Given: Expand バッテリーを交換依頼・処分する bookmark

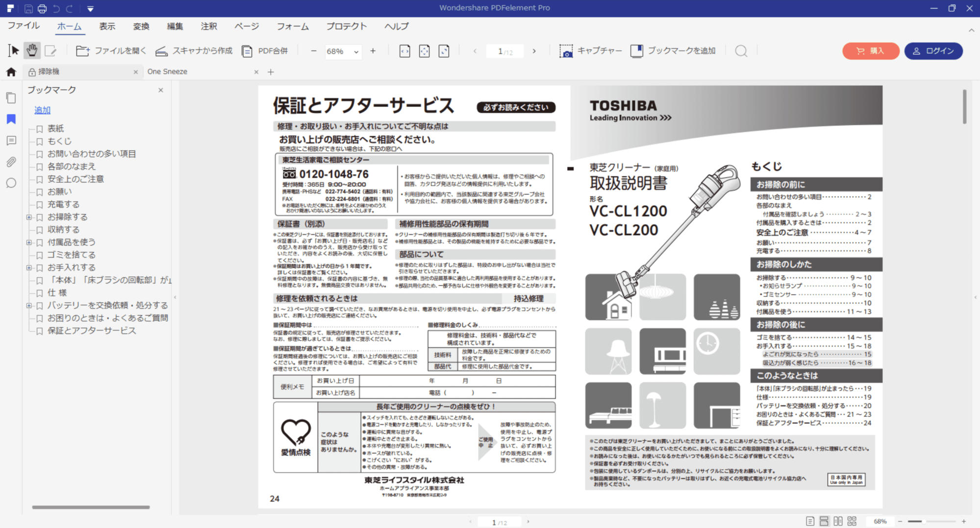Looking at the screenshot, I should (29, 306).
